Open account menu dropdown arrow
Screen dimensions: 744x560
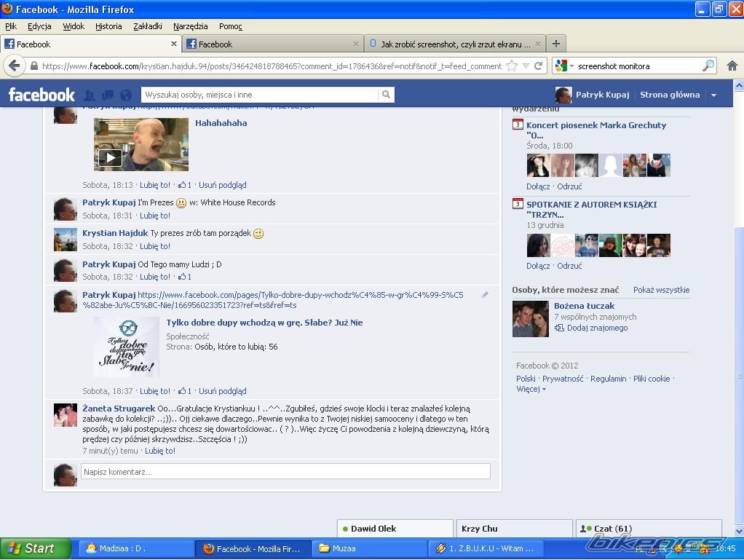click(713, 95)
